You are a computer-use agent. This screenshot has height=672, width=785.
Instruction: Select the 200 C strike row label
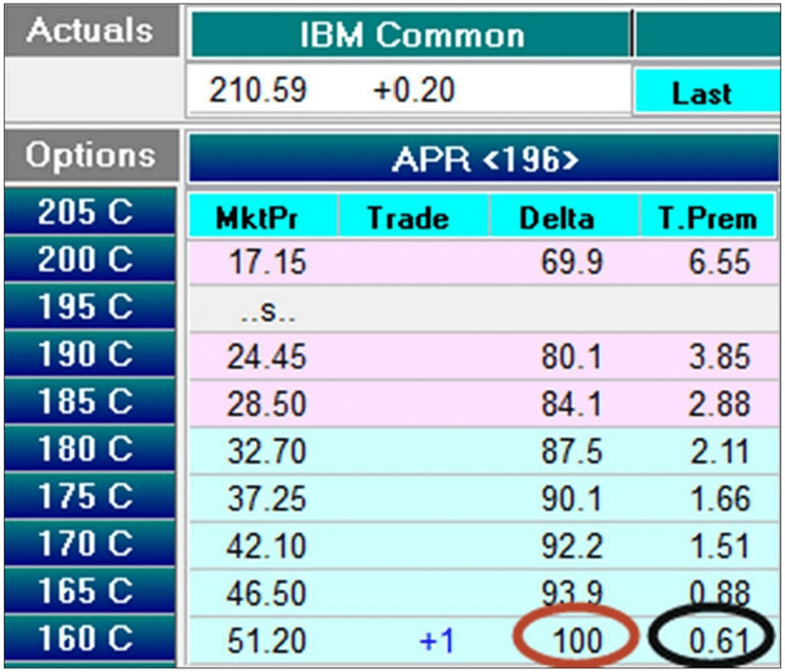90,259
